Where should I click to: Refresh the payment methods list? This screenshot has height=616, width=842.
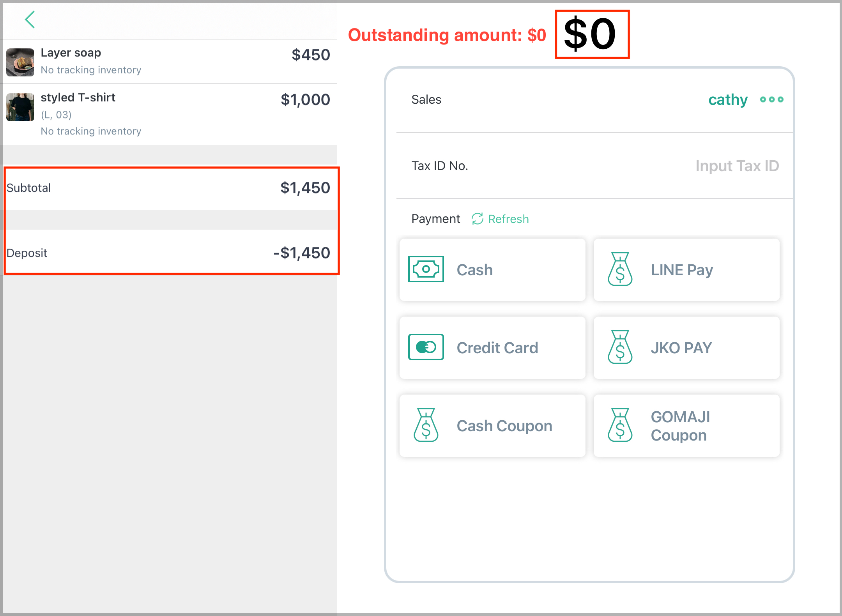500,219
